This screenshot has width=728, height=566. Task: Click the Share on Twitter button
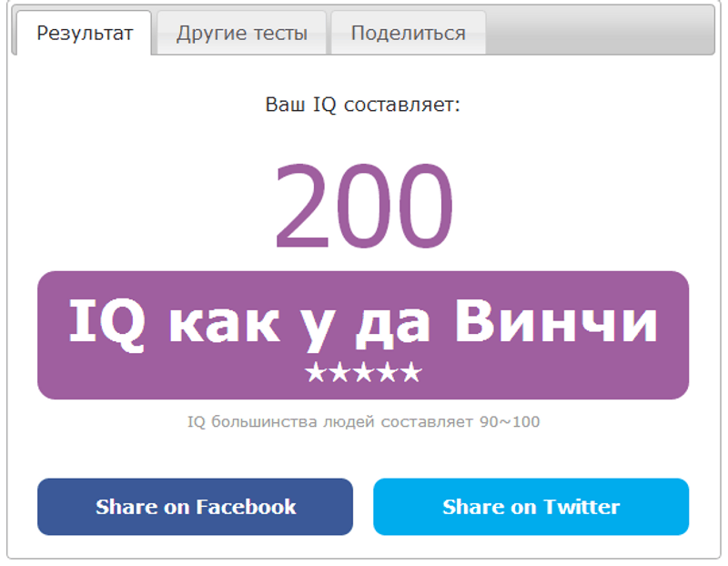tap(531, 507)
